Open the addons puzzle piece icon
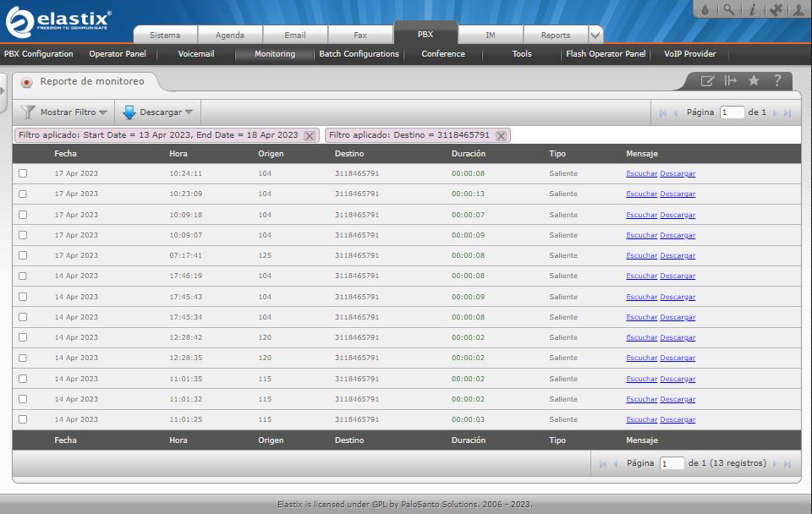This screenshot has width=812, height=514. click(775, 10)
